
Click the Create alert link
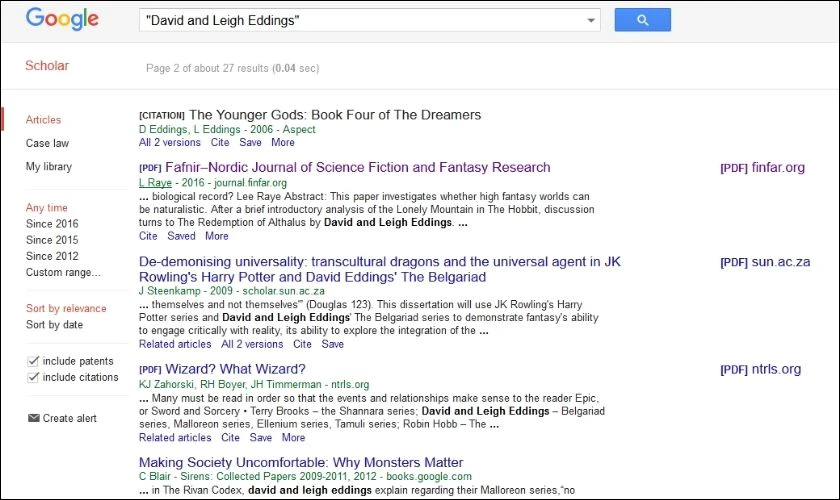[70, 418]
